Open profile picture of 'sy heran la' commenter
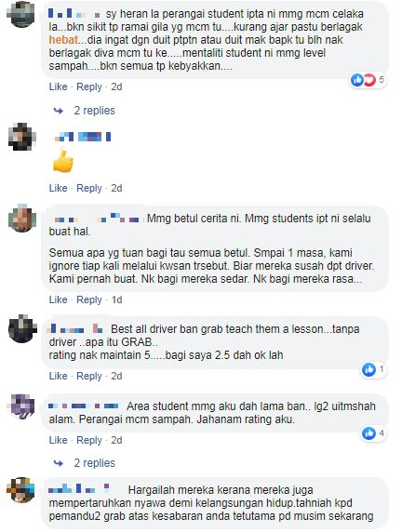This screenshot has height=532, width=415. tap(21, 15)
